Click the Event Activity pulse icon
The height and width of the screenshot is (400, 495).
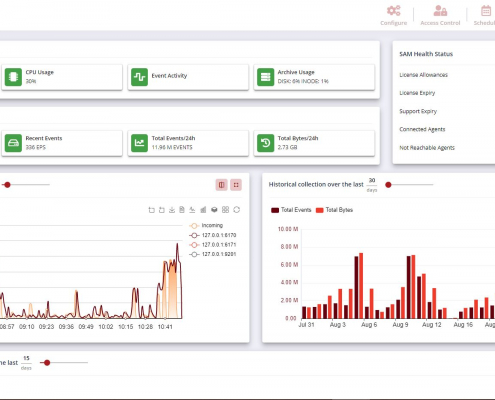click(139, 77)
